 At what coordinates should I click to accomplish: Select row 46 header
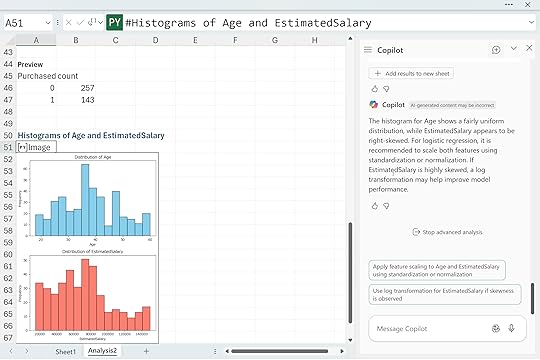click(8, 88)
